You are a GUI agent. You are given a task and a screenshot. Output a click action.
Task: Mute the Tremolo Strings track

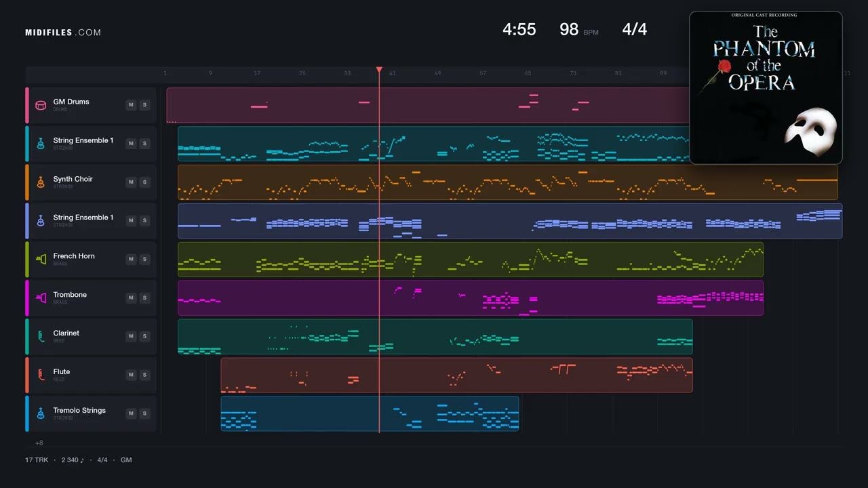point(131,413)
